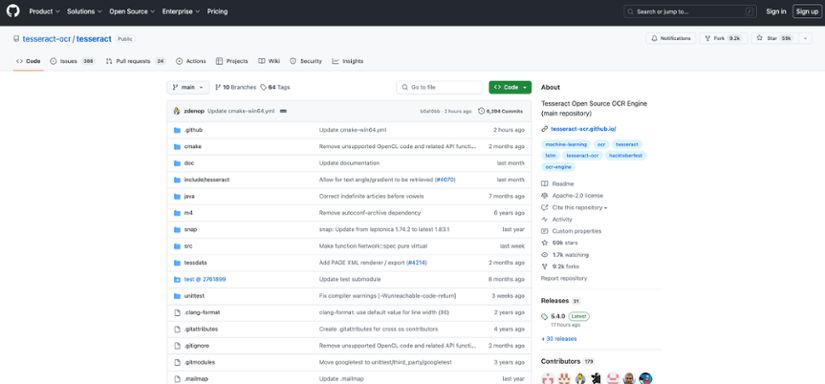Open the .clang-format file

click(x=202, y=312)
